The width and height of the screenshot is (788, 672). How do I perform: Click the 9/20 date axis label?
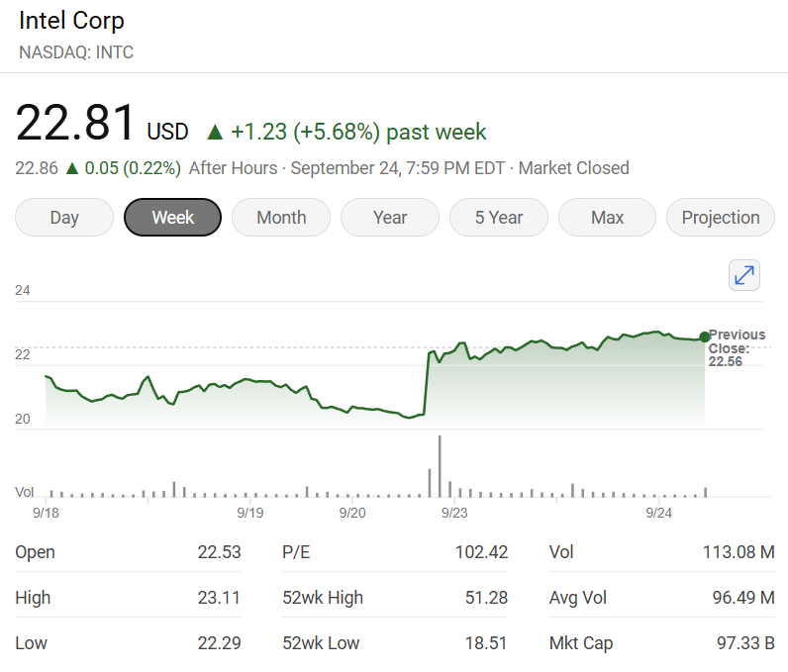click(352, 513)
